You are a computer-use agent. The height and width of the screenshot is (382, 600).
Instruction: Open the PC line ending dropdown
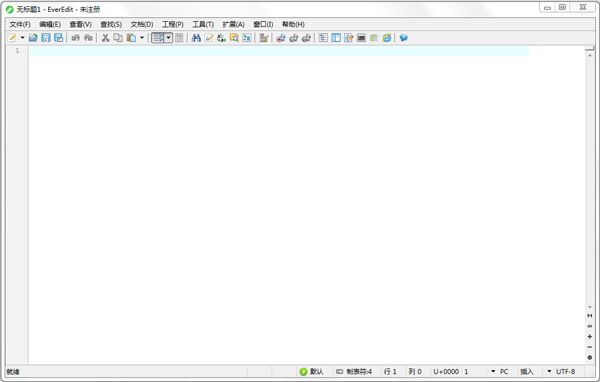500,372
